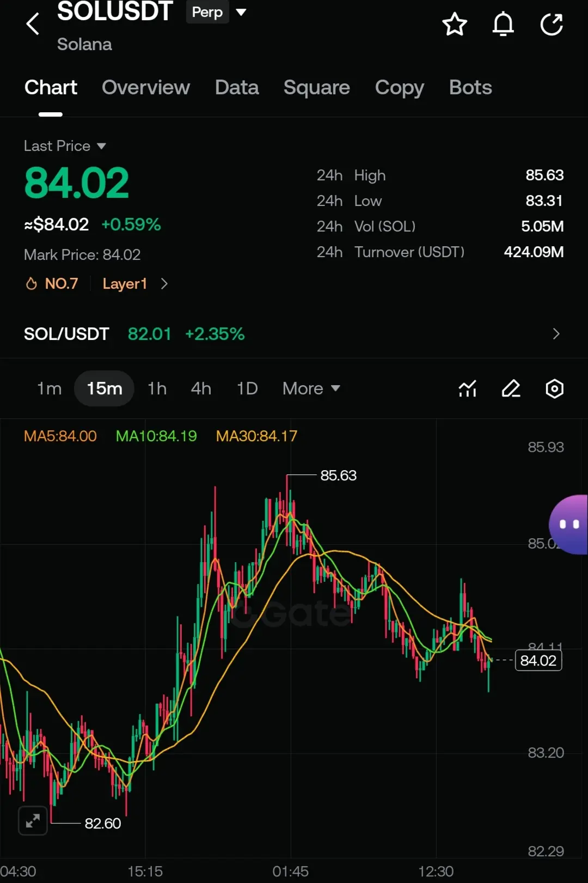The height and width of the screenshot is (883, 588).
Task: Tap the share icon at top right
Action: tap(552, 25)
